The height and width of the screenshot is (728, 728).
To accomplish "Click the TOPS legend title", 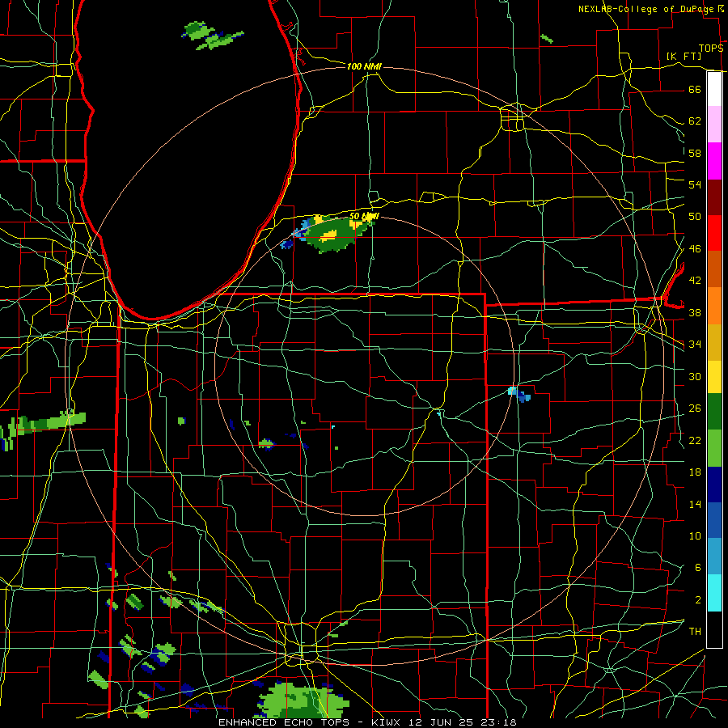I will (x=711, y=49).
